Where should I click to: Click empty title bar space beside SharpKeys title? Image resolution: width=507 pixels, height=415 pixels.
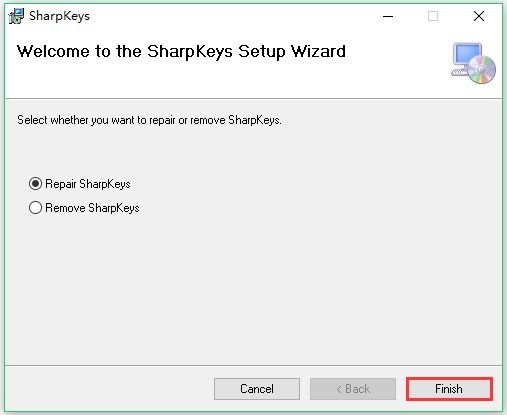[233, 16]
